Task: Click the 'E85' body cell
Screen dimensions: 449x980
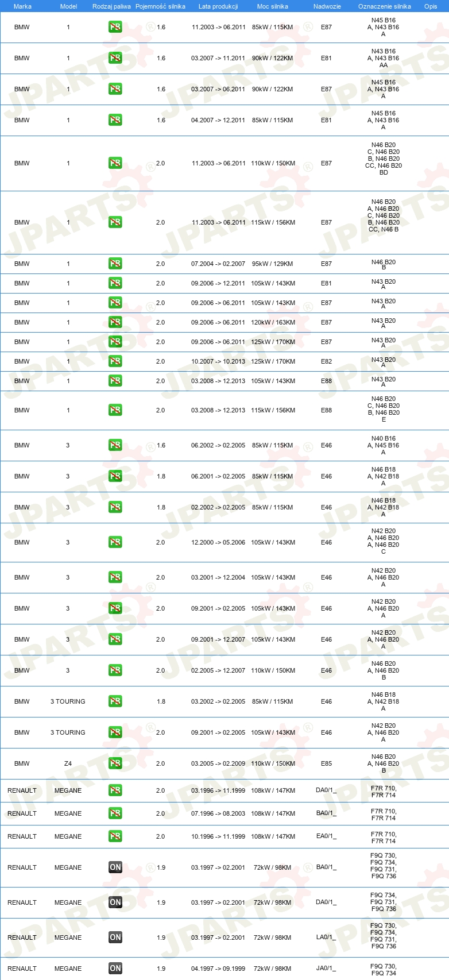Action: pos(326,763)
